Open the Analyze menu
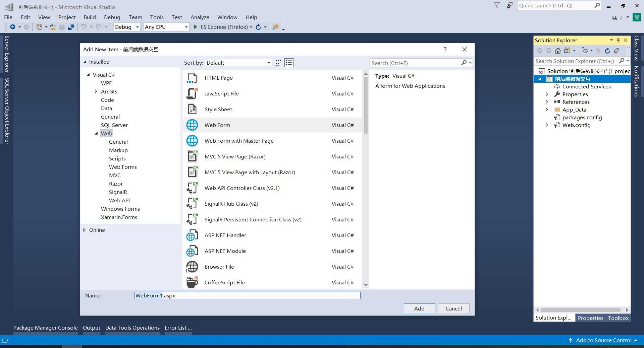Viewport: 644px width, 348px height. tap(200, 17)
